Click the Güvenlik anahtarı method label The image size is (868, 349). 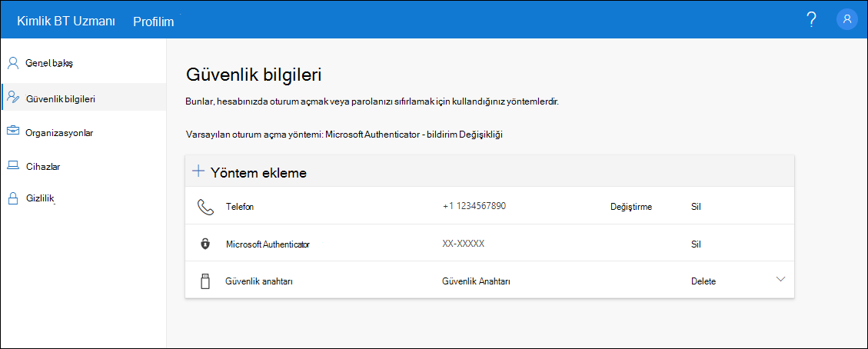[259, 281]
